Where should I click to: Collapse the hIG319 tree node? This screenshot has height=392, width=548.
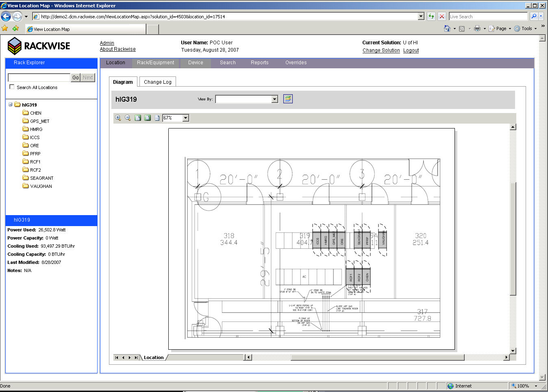tap(10, 105)
